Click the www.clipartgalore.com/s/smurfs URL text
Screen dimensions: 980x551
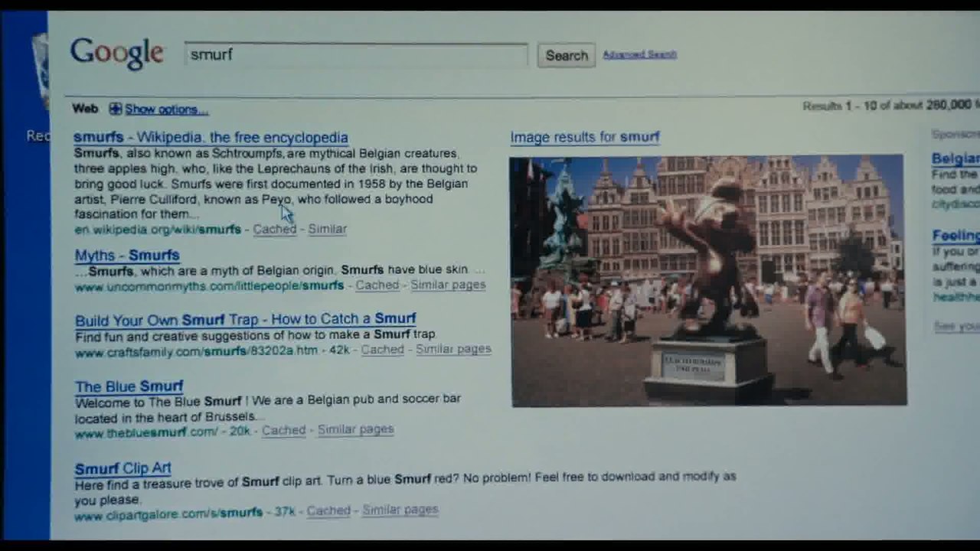click(168, 513)
